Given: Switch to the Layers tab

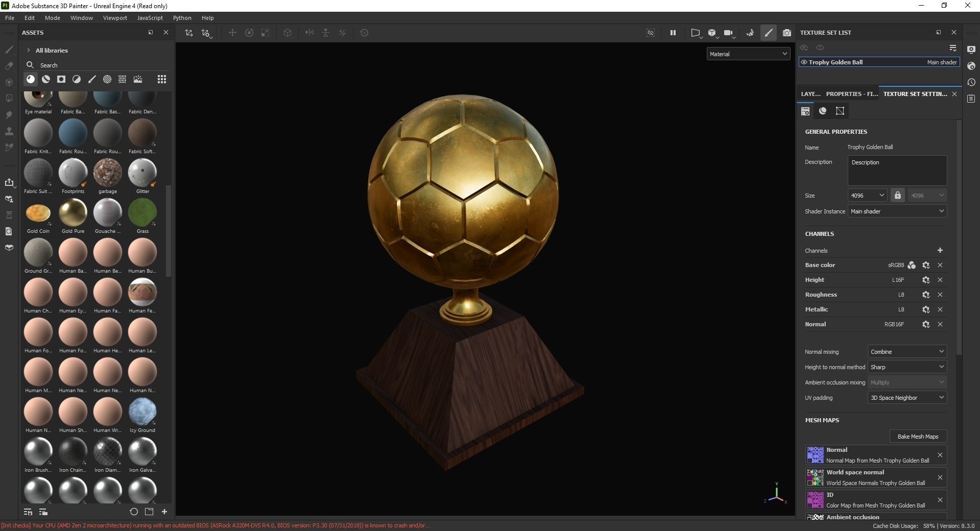Looking at the screenshot, I should pos(810,94).
